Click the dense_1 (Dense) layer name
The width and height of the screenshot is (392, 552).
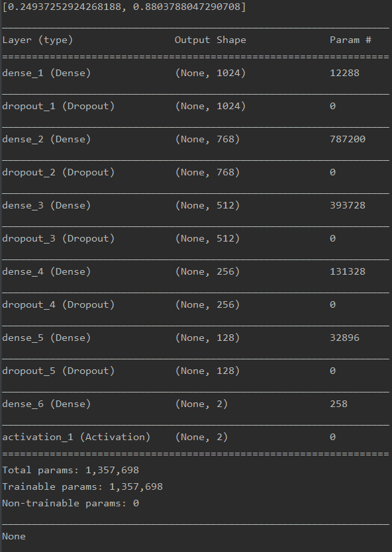click(x=46, y=73)
